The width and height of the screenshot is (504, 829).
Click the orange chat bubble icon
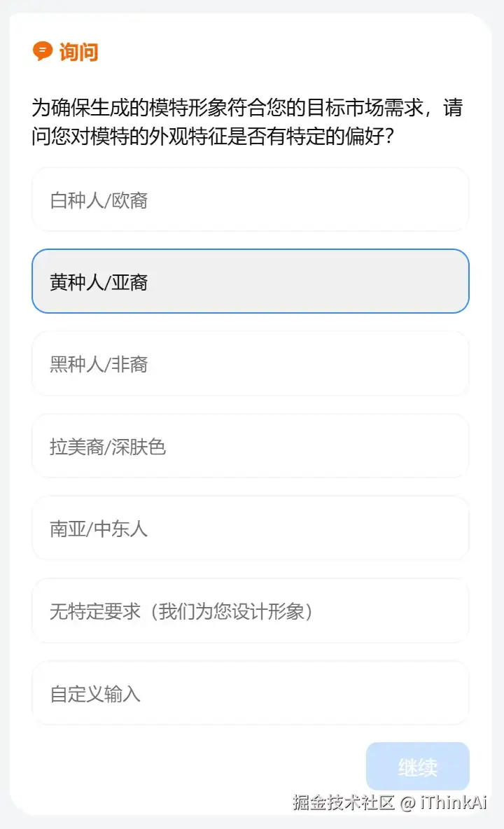(x=43, y=51)
